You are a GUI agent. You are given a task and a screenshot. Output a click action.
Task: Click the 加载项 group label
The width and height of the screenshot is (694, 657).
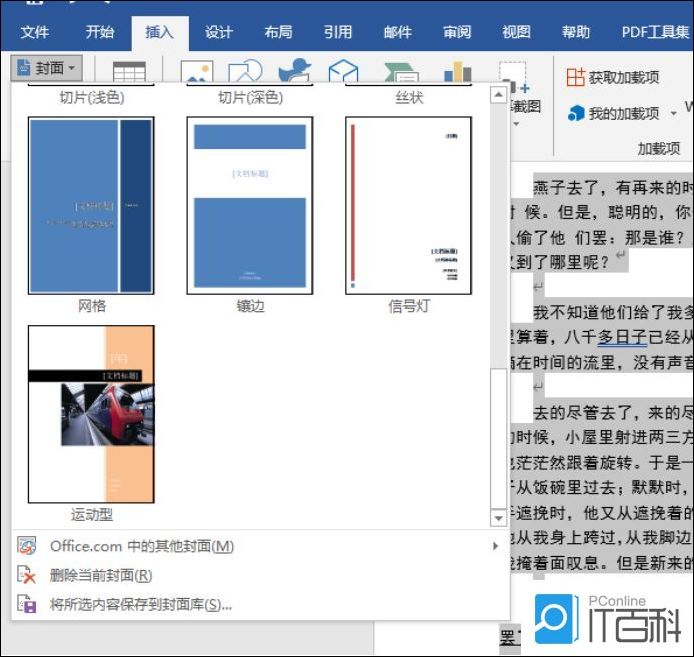click(659, 148)
